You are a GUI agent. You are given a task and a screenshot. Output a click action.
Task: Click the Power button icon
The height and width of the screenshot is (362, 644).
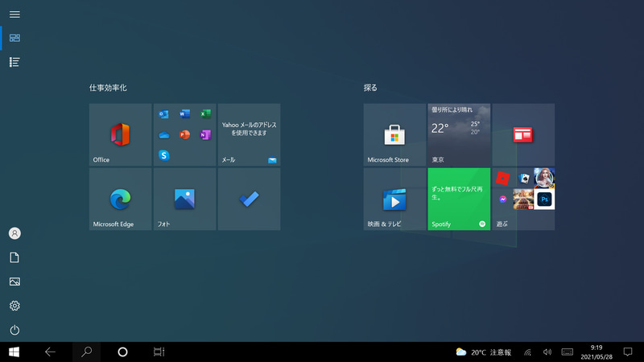click(14, 330)
